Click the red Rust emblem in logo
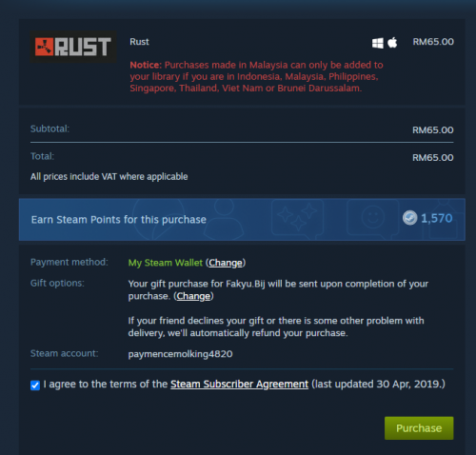 coord(44,47)
